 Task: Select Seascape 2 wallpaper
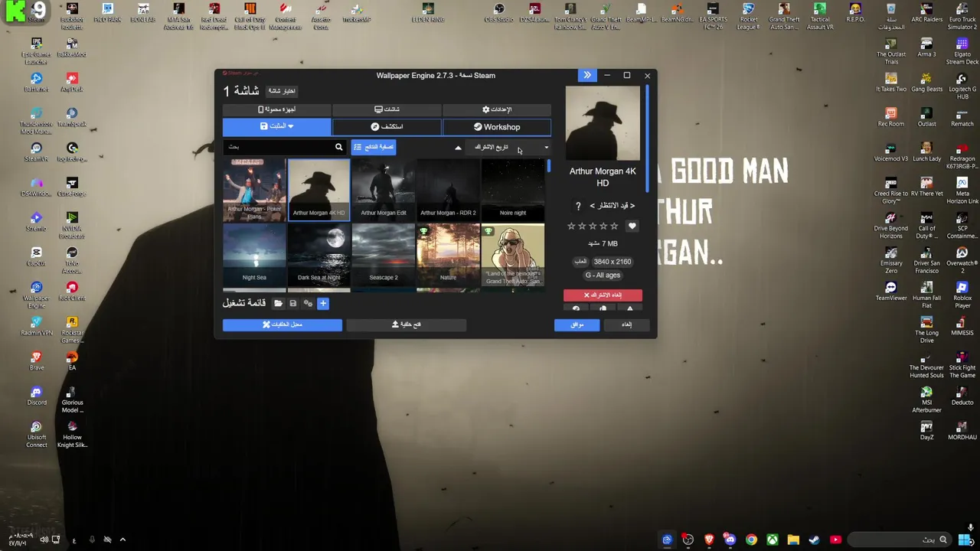[384, 255]
